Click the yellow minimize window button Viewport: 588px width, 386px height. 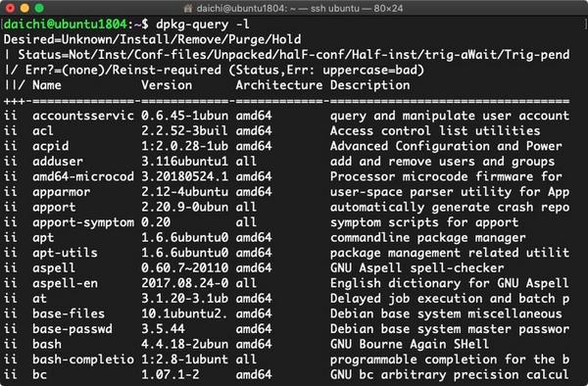click(x=24, y=8)
